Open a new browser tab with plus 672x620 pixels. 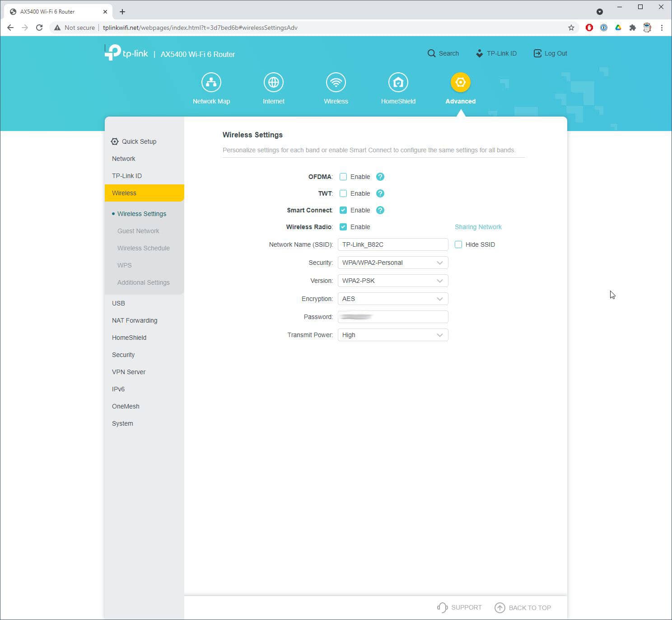click(122, 12)
